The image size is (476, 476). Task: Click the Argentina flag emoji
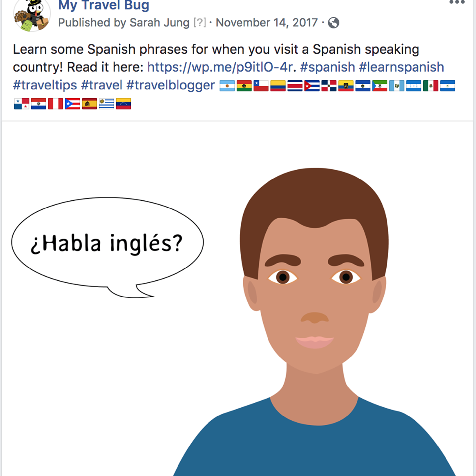tap(227, 86)
